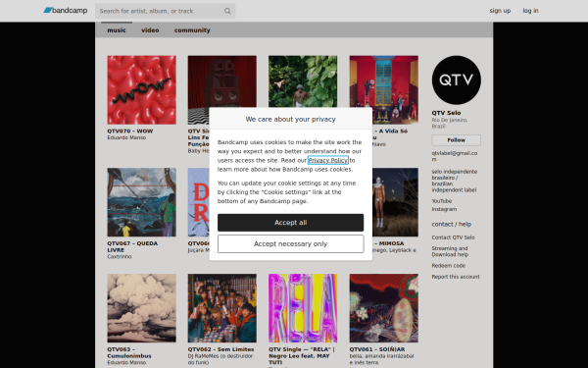Click the QTV063 – Cumulonimbus title
Viewport: 588px width, 368px height.
129,352
